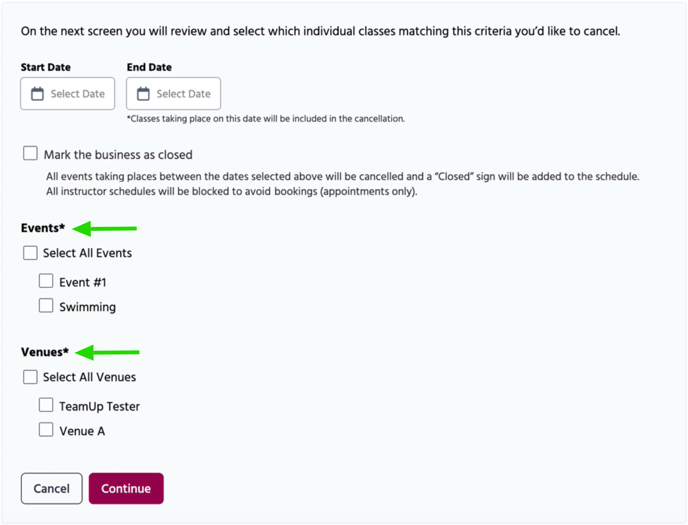Click the bold 'Venues*' section heading
This screenshot has height=525, width=688.
pyautogui.click(x=45, y=352)
